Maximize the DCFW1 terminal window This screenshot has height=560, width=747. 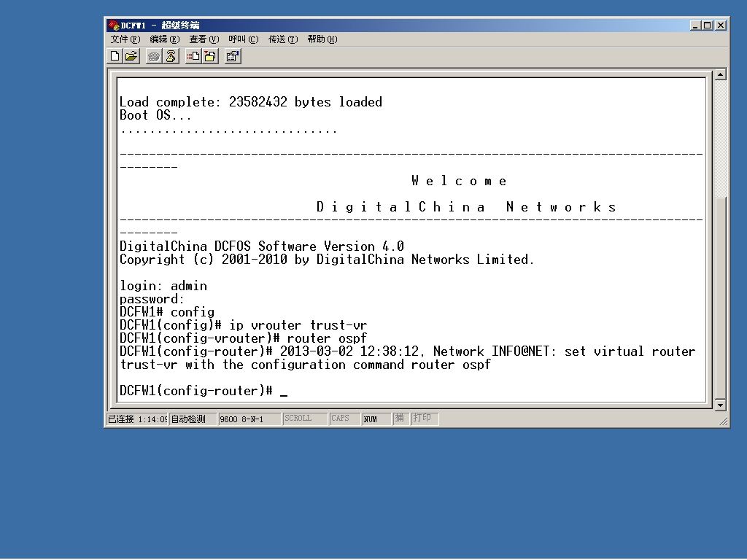point(708,26)
